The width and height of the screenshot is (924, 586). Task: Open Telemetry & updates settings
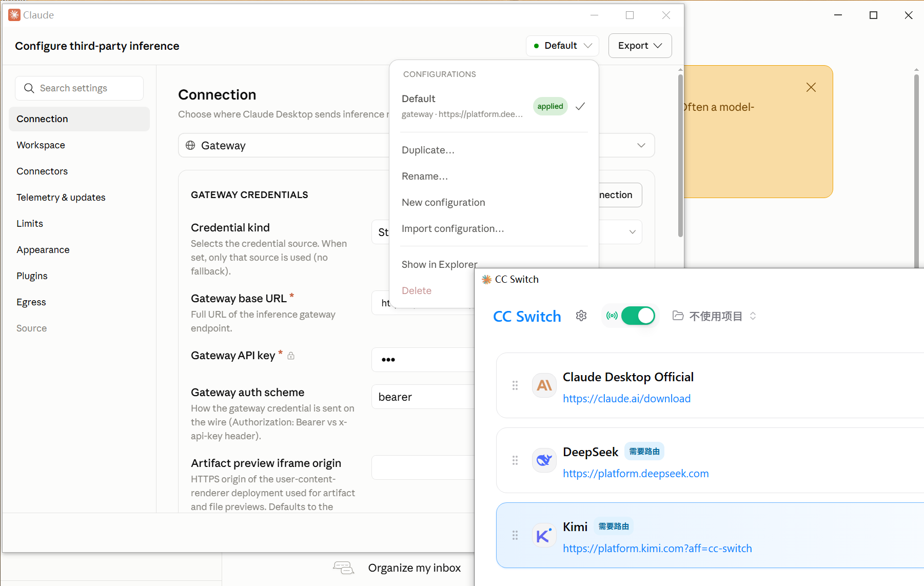pyautogui.click(x=79, y=198)
